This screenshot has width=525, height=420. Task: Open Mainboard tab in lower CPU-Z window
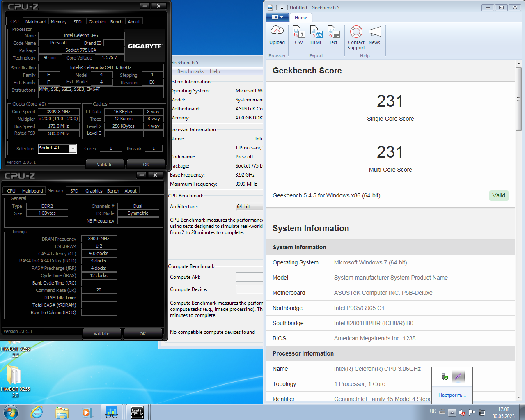coord(32,191)
